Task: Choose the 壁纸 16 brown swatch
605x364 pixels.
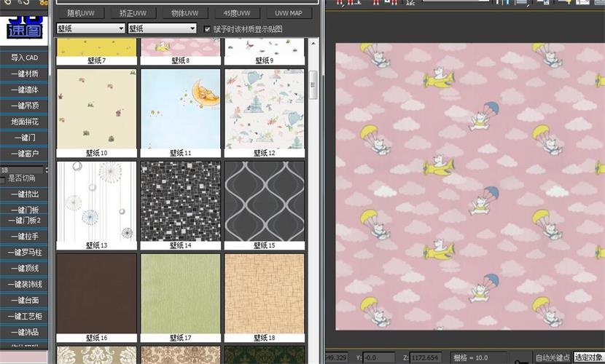Action: pos(96,293)
